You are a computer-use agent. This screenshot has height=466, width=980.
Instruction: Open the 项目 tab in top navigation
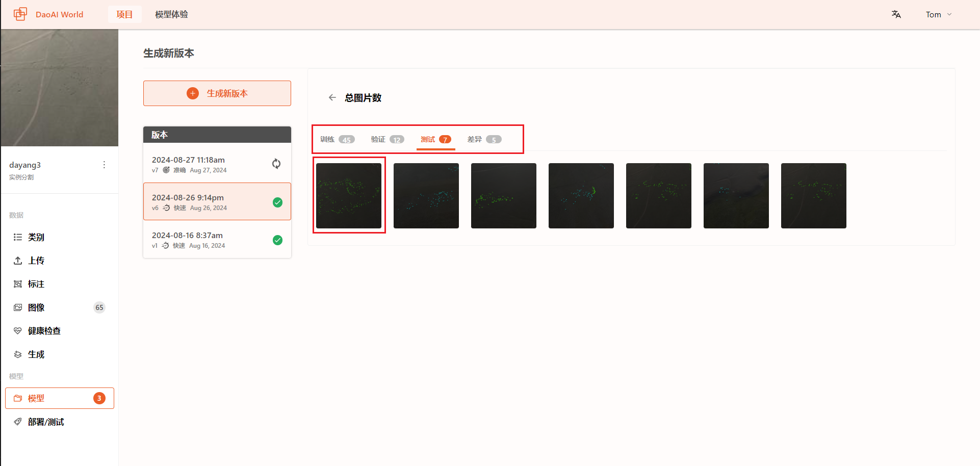[124, 14]
